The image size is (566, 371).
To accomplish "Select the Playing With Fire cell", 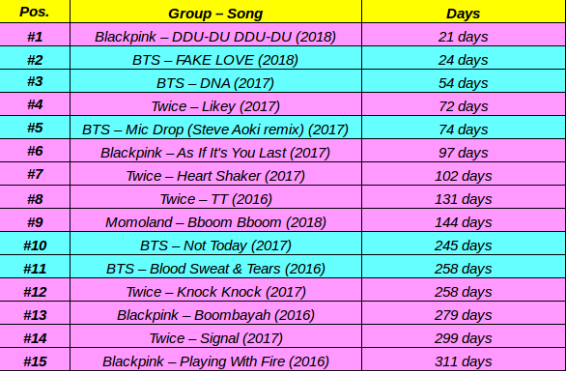I will [215, 359].
